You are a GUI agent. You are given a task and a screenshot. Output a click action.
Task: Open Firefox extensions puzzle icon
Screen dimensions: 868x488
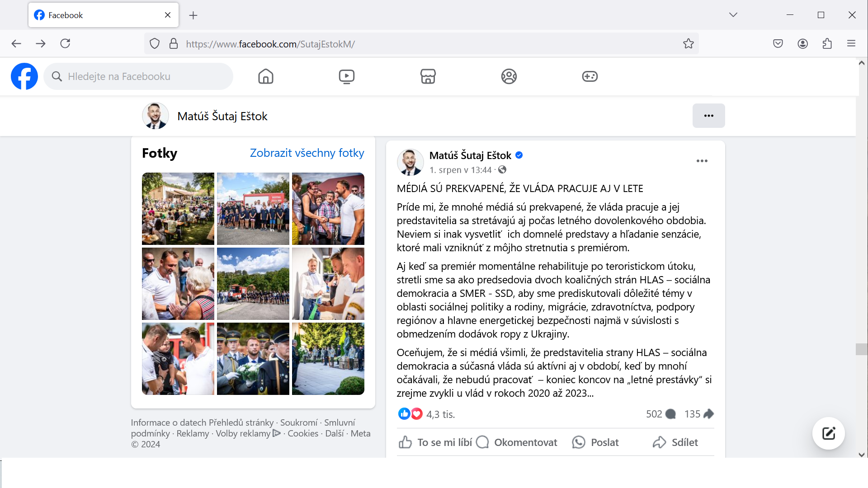coord(827,44)
